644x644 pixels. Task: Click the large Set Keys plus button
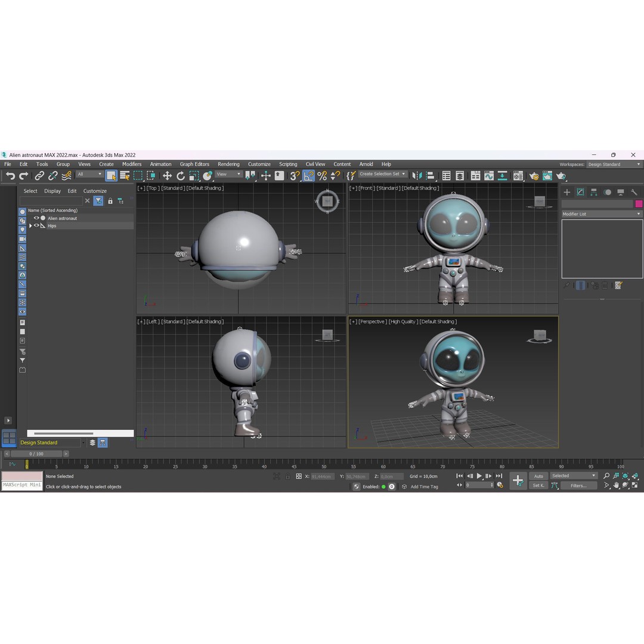tap(518, 481)
